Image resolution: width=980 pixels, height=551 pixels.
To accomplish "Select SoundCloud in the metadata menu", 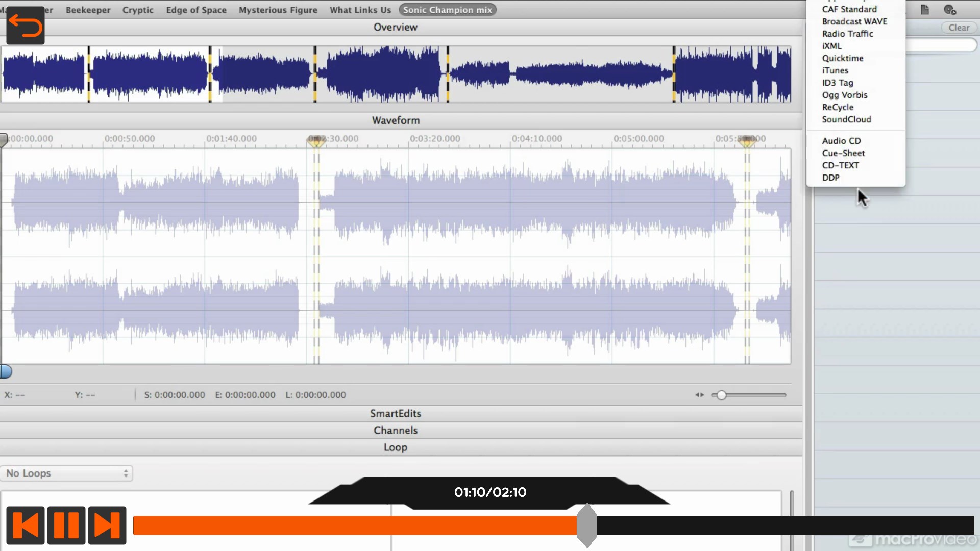I will pos(846,119).
